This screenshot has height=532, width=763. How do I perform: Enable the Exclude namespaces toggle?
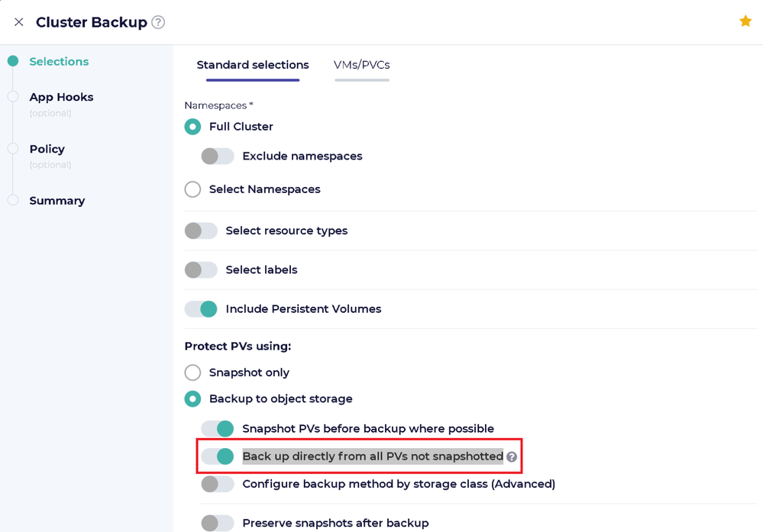tap(218, 156)
